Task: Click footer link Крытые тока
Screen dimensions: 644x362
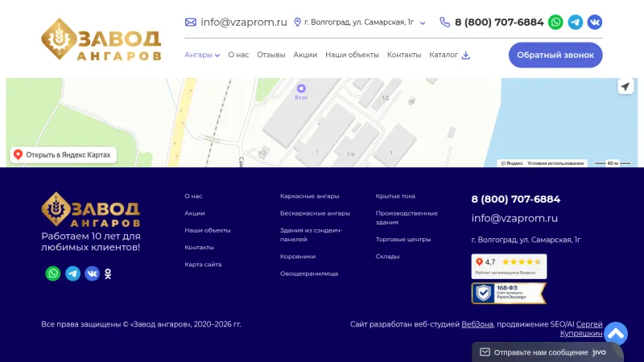Action: [x=395, y=196]
